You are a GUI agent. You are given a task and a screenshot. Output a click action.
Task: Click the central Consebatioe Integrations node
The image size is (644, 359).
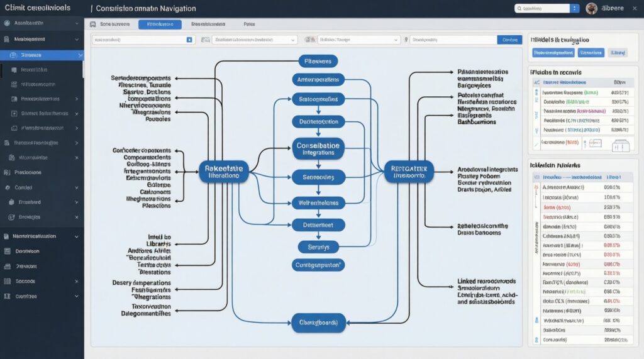tap(319, 149)
